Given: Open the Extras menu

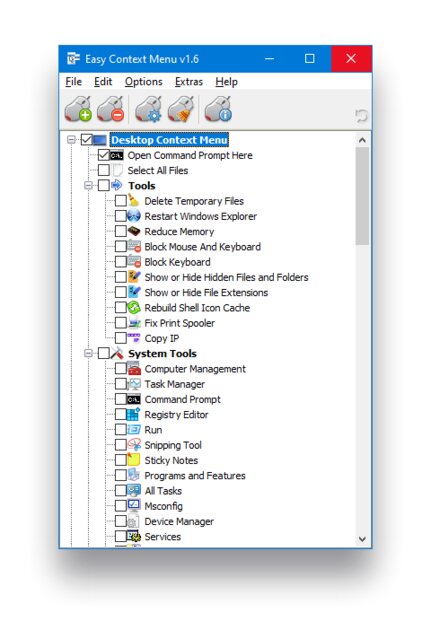Looking at the screenshot, I should point(189,82).
